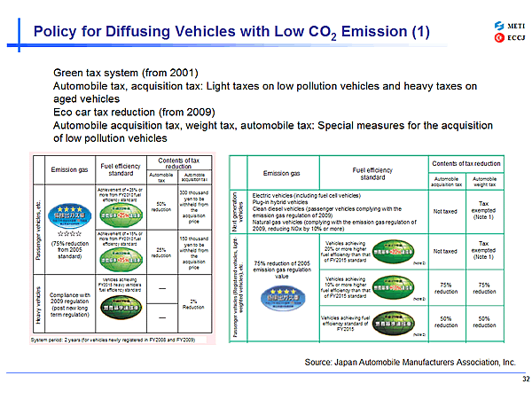
Task: Select the '300 thousand yen to be withheld' cell
Action: coord(194,207)
